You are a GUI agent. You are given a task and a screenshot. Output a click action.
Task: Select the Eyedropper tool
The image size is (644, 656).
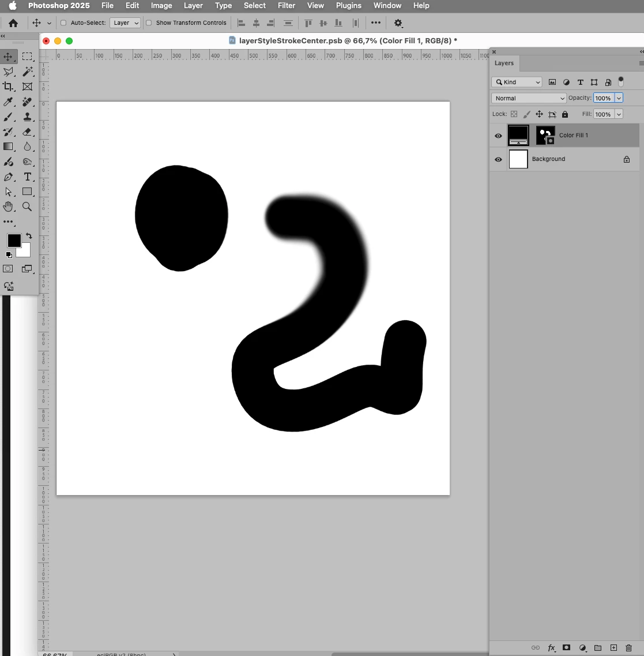click(8, 102)
